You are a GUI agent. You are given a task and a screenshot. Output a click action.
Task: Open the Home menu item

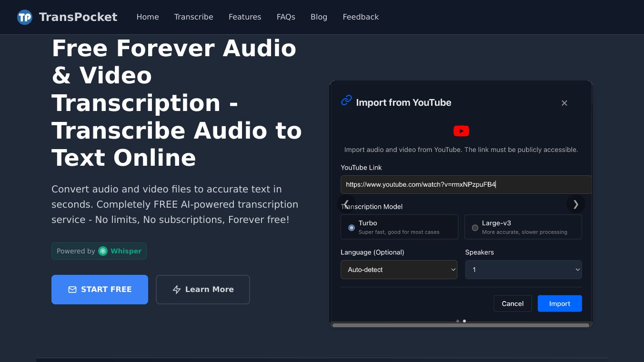point(148,17)
